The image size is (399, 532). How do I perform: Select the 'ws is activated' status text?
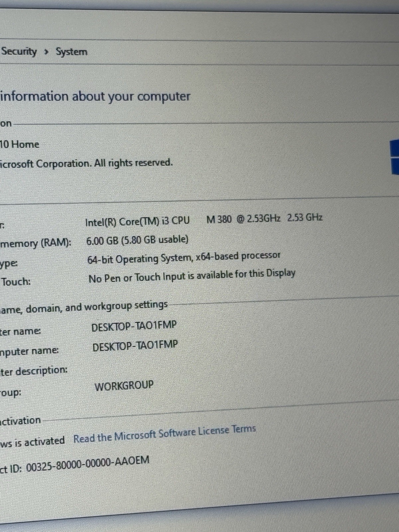pos(32,442)
